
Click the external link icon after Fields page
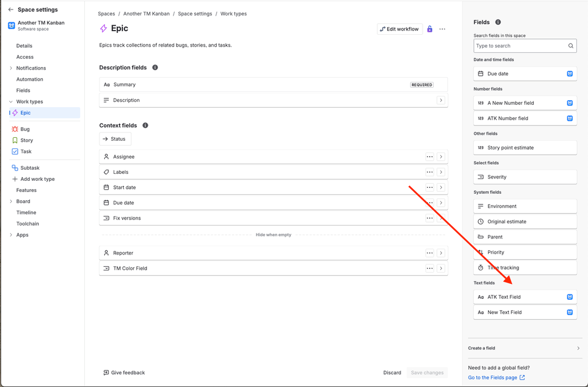(522, 378)
